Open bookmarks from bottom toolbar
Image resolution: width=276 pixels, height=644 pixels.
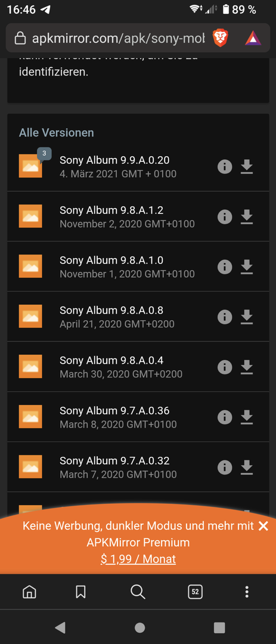[x=80, y=592]
